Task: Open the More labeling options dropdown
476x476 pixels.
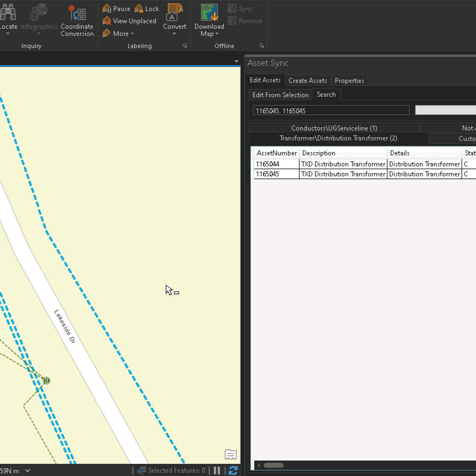Action: click(118, 33)
